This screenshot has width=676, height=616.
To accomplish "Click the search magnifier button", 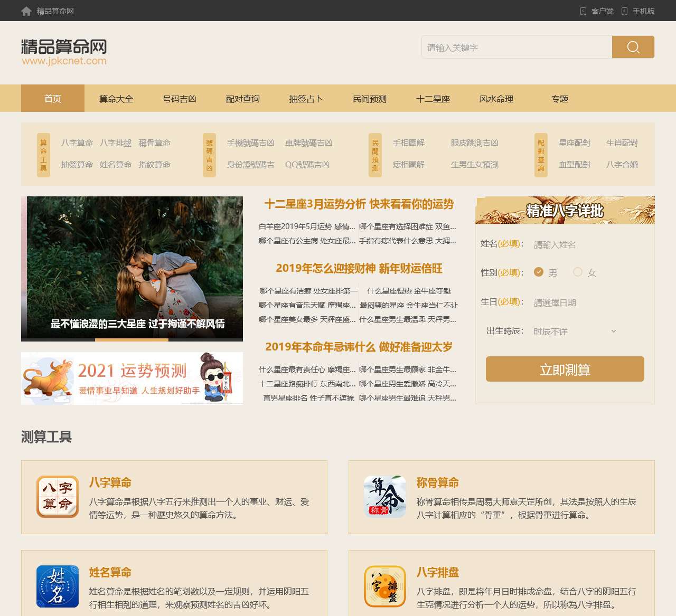I will [x=633, y=47].
